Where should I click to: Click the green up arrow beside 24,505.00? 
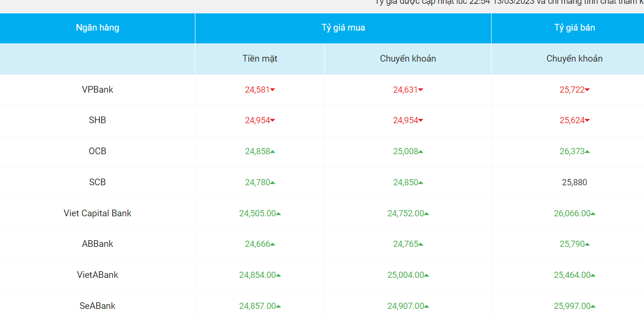point(279,213)
